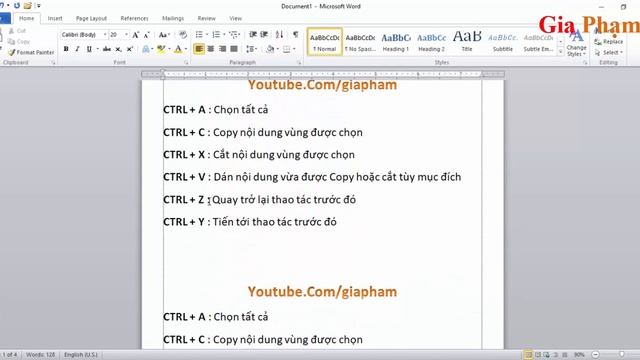The image size is (640, 360).
Task: Switch to the Home tab
Action: tap(27, 18)
